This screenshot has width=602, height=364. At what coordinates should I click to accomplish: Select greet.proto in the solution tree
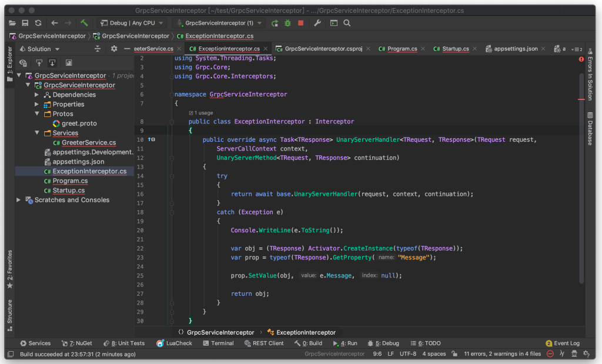tap(79, 123)
